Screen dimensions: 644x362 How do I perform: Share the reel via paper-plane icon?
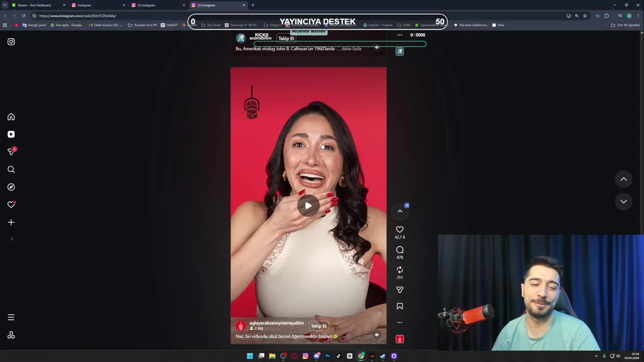tap(400, 290)
